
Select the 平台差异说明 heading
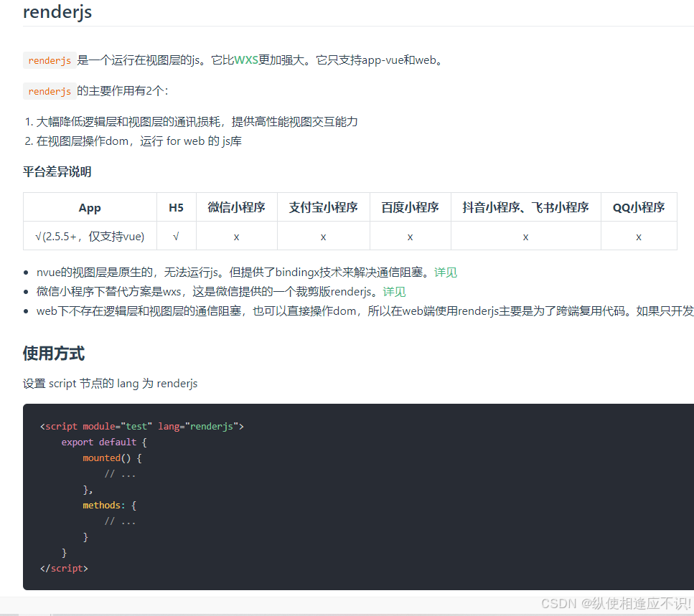(x=57, y=172)
